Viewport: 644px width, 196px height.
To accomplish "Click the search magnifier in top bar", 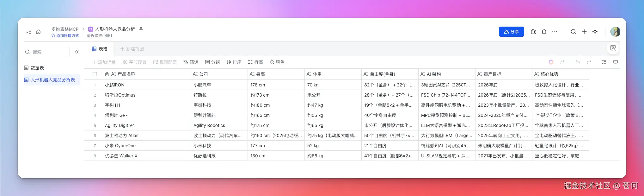I will coord(573,32).
